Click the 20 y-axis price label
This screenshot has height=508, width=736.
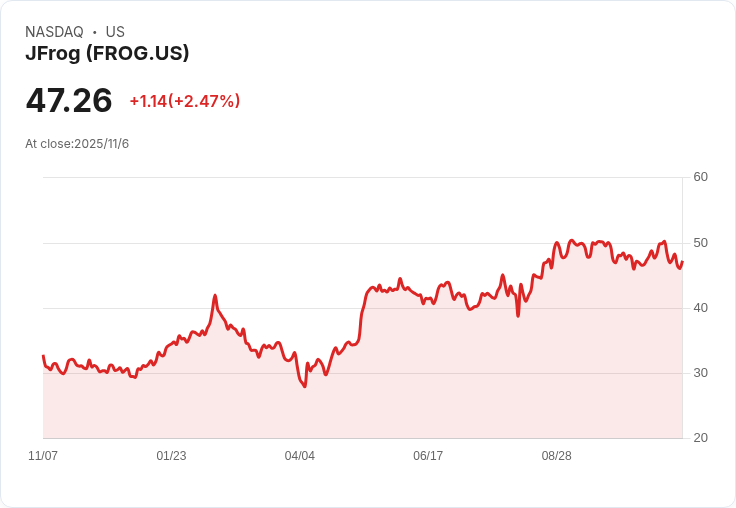pyautogui.click(x=701, y=438)
